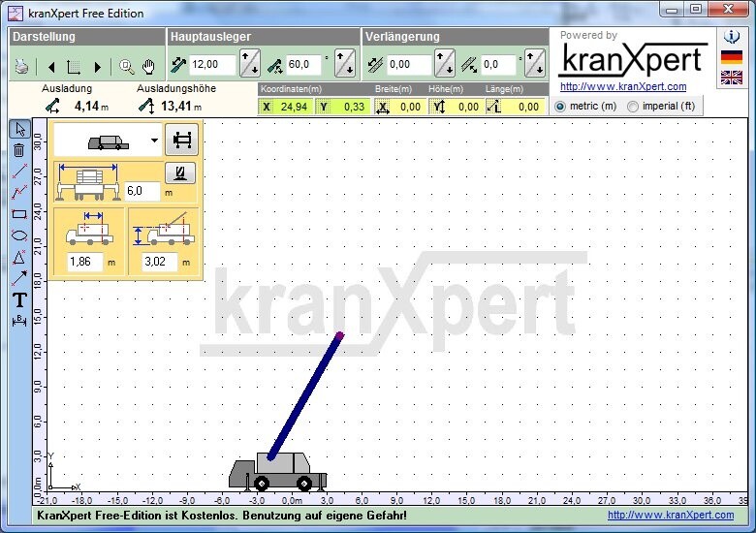Select the polyline drawing tool
Viewport: 756px width, 533px height.
point(19,192)
